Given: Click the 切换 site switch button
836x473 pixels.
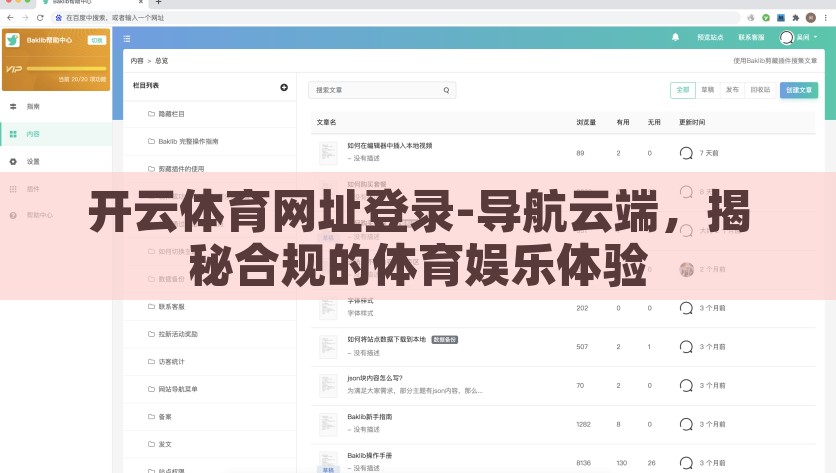Looking at the screenshot, I should [x=97, y=40].
